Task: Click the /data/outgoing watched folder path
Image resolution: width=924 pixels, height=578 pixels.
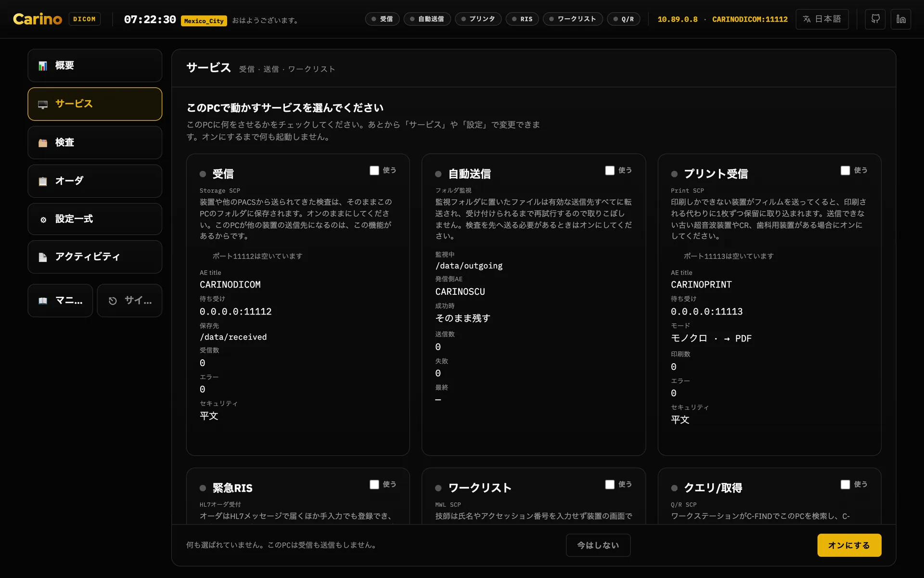Action: click(x=469, y=266)
